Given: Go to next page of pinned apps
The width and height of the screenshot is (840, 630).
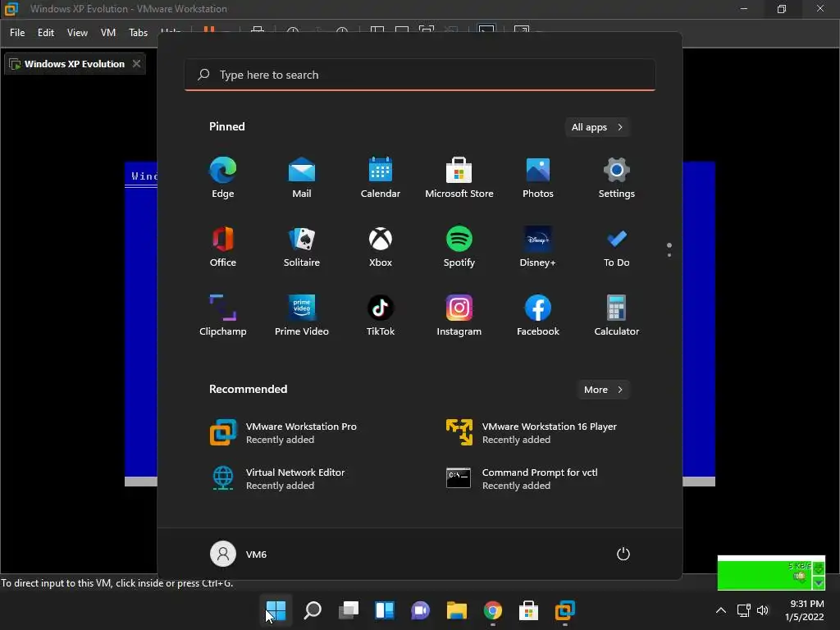Looking at the screenshot, I should 669,255.
